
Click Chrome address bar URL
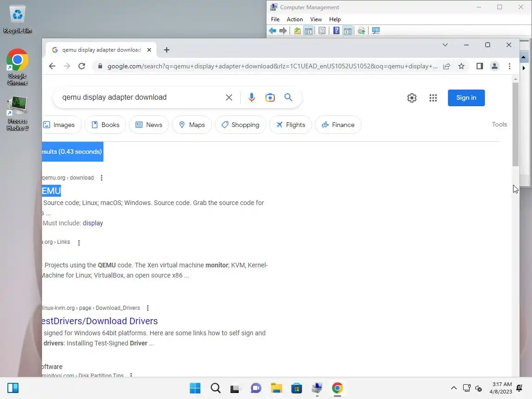(272, 66)
